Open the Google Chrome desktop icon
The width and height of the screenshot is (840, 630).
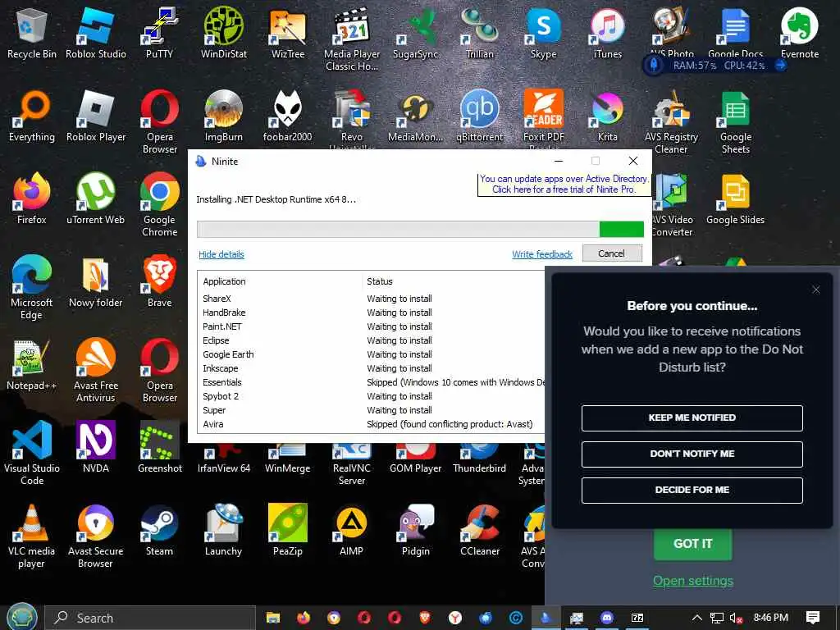pos(160,204)
